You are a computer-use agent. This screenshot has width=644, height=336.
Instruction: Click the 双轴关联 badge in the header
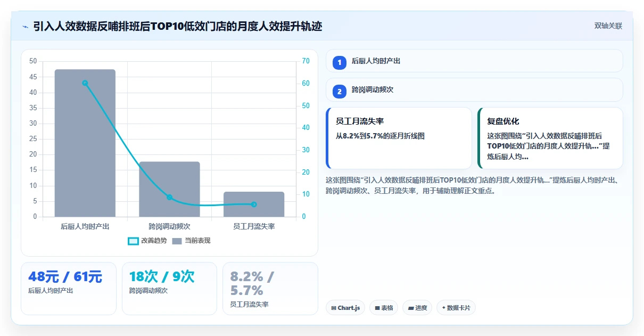coord(608,26)
